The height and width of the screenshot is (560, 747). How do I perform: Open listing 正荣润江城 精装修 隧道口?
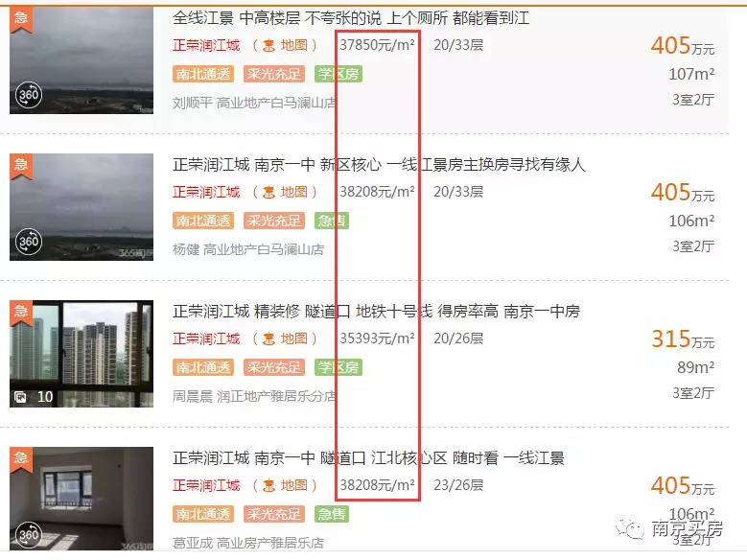click(376, 312)
